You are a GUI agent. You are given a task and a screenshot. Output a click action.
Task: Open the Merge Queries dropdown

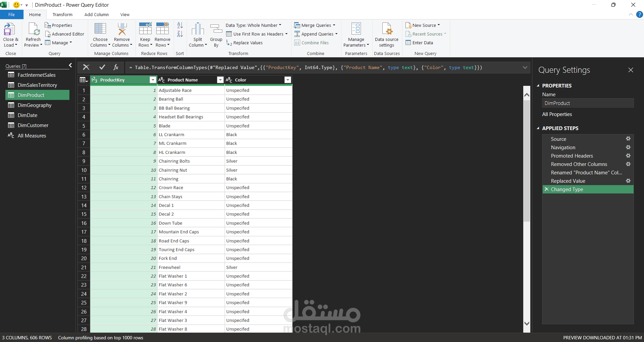(x=315, y=25)
